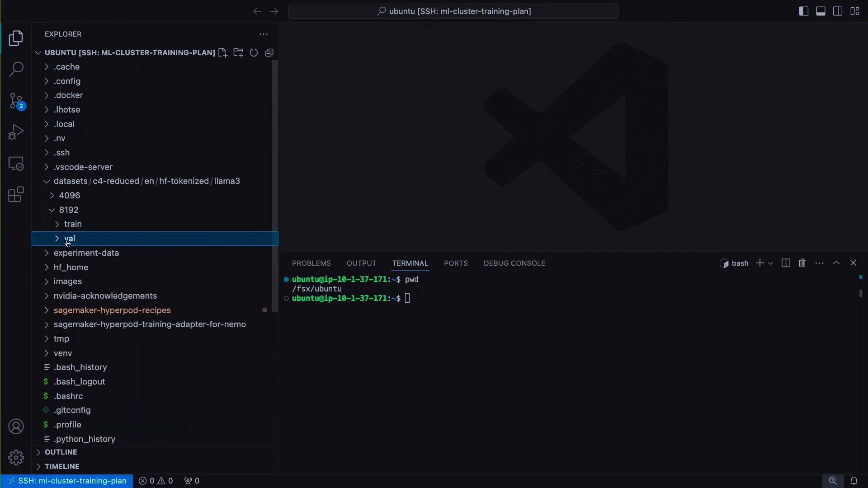Open Source Control view with badge
This screenshot has width=868, height=488.
16,101
